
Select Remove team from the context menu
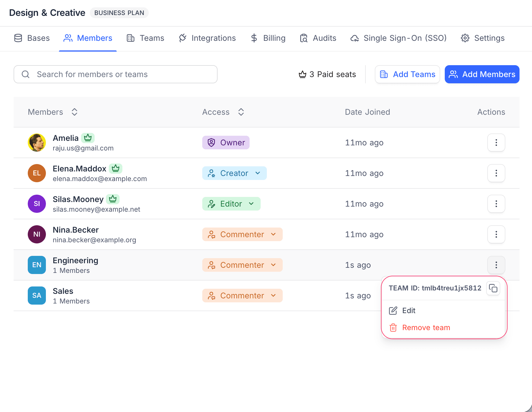point(426,328)
